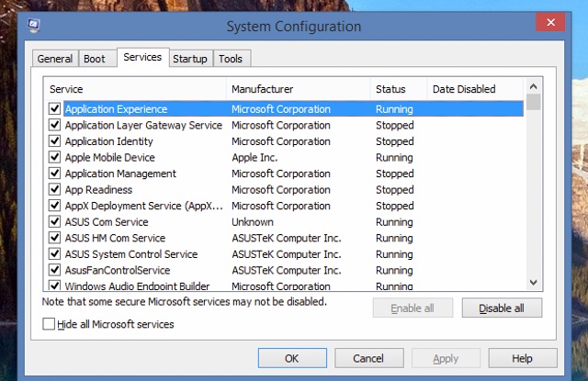The image size is (588, 381).
Task: Switch to the Startup tab
Action: click(189, 60)
